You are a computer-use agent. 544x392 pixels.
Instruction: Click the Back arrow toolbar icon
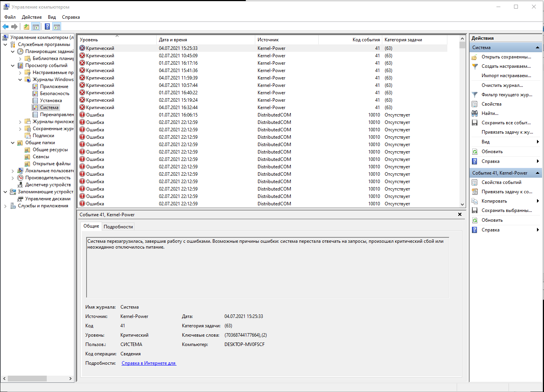pyautogui.click(x=5, y=26)
